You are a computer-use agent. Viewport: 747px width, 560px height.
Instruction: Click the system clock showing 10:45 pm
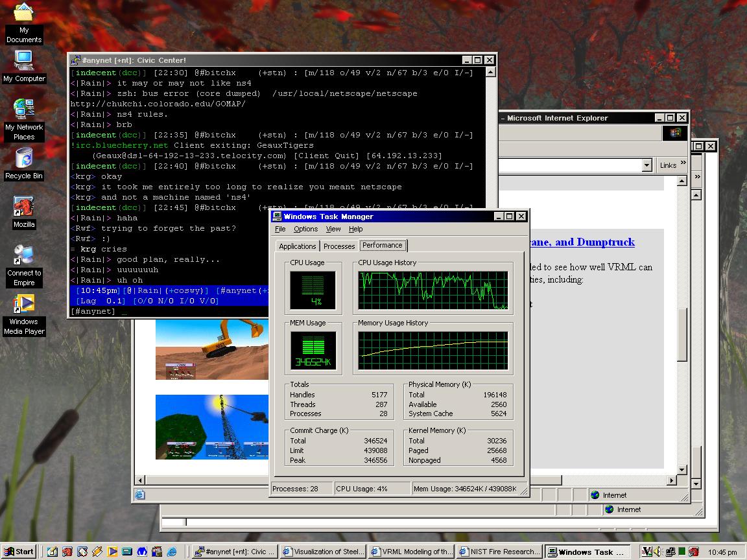(x=722, y=552)
